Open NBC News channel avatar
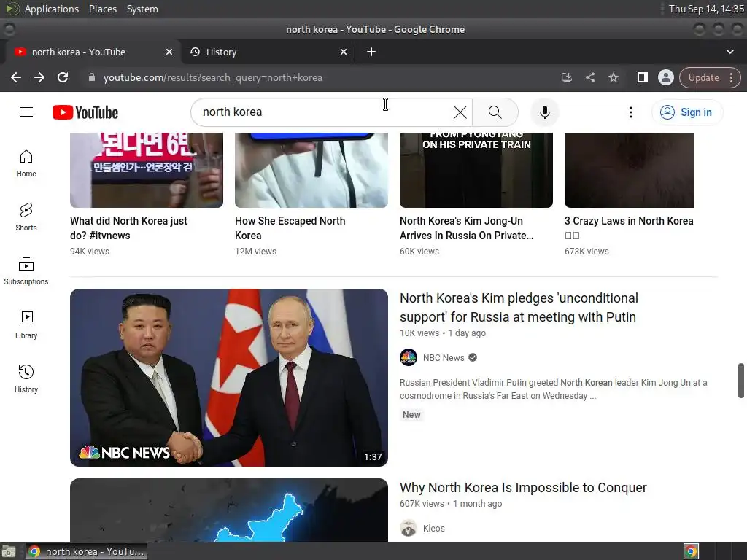 [x=409, y=357]
